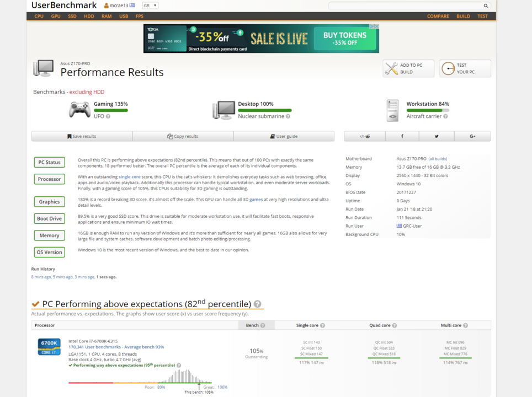Image resolution: width=532 pixels, height=397 pixels.
Task: Click the help icon next to Aircraft carrier
Action: pos(445,116)
